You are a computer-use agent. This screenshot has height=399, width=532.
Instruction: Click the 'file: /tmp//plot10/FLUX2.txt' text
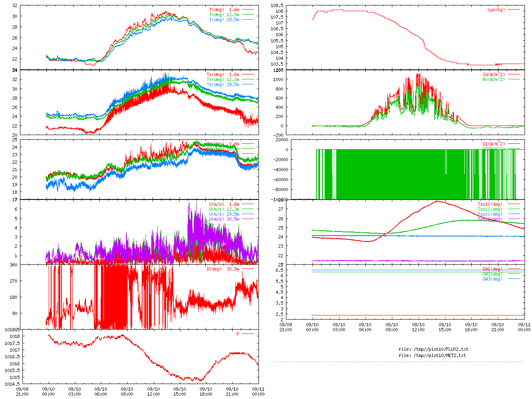pyautogui.click(x=433, y=349)
